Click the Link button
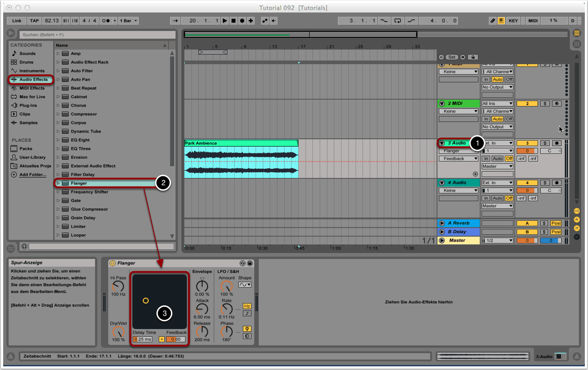This screenshot has width=588, height=370. (x=17, y=21)
